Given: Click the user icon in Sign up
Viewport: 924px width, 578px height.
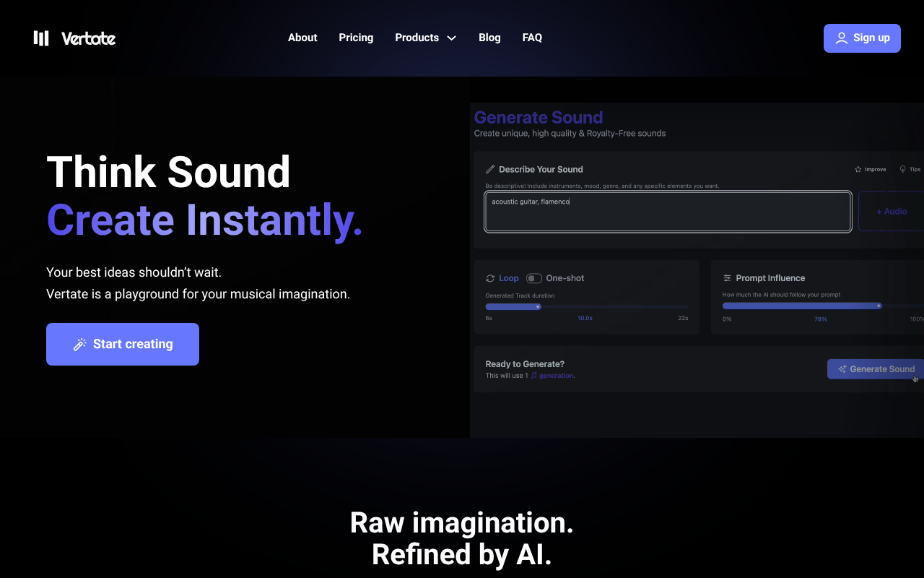Looking at the screenshot, I should [x=842, y=38].
